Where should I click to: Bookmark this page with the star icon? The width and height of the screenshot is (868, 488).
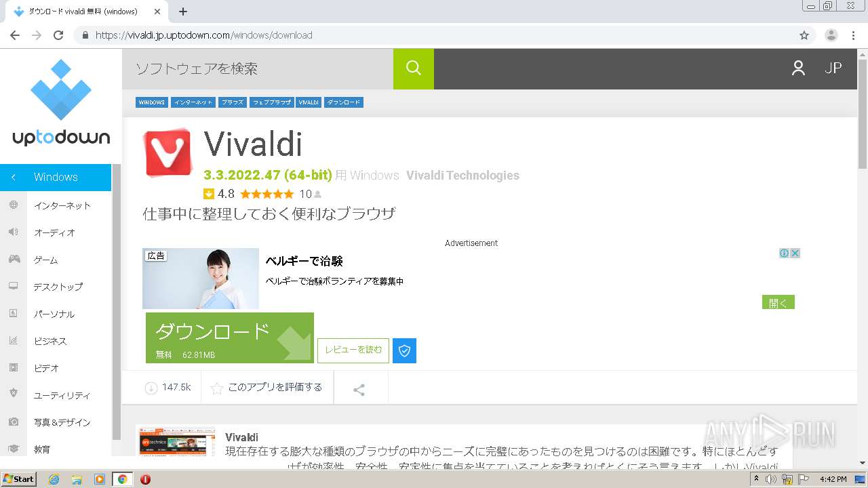coord(804,35)
